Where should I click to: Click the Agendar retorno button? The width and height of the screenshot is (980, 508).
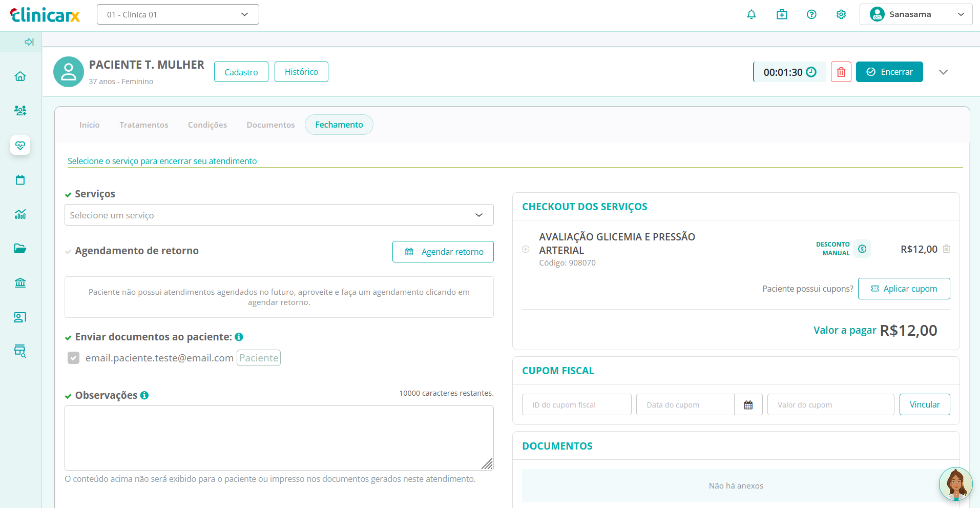443,252
